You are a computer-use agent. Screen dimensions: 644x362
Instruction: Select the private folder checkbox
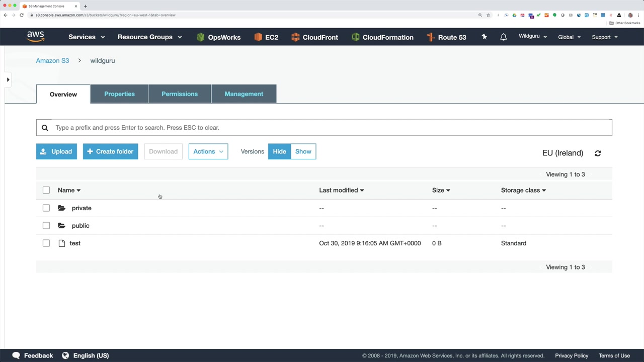[x=46, y=208]
